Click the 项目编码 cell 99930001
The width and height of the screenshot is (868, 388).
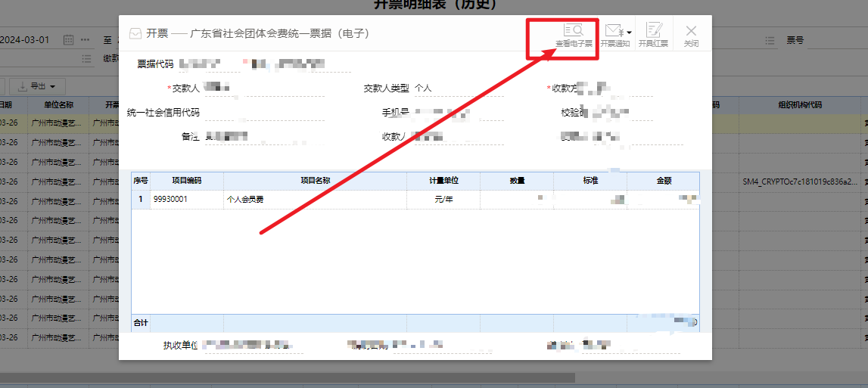click(186, 200)
